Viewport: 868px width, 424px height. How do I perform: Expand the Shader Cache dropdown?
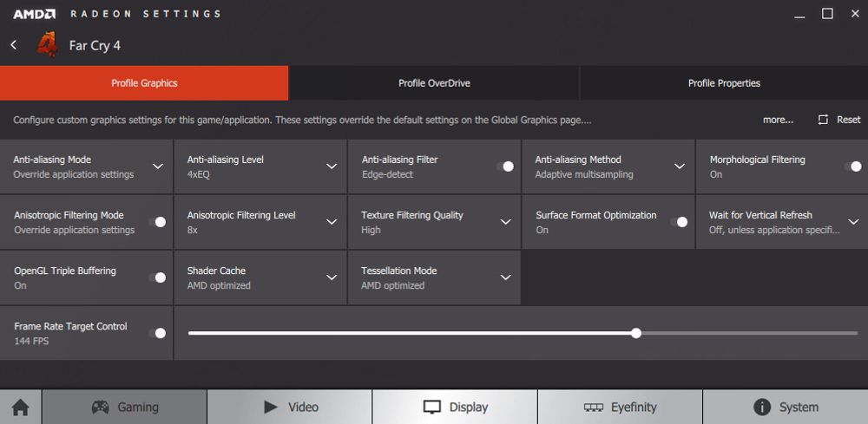coord(332,277)
